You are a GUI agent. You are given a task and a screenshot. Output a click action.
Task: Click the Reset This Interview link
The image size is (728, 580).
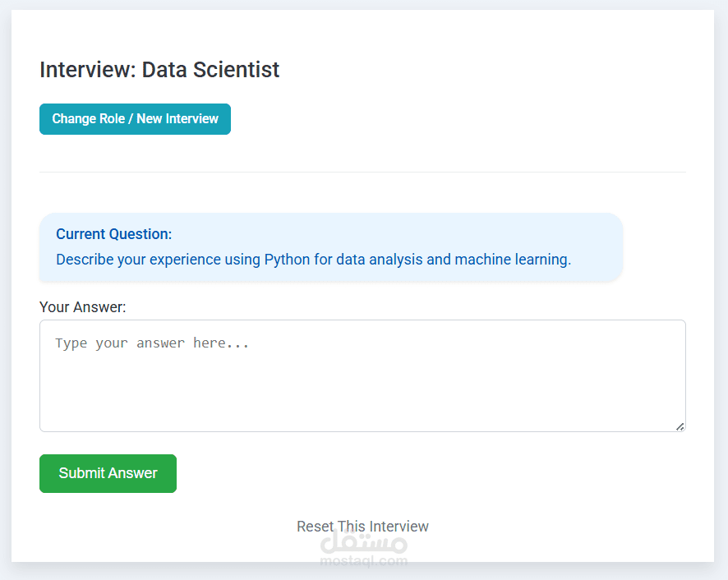pos(362,526)
